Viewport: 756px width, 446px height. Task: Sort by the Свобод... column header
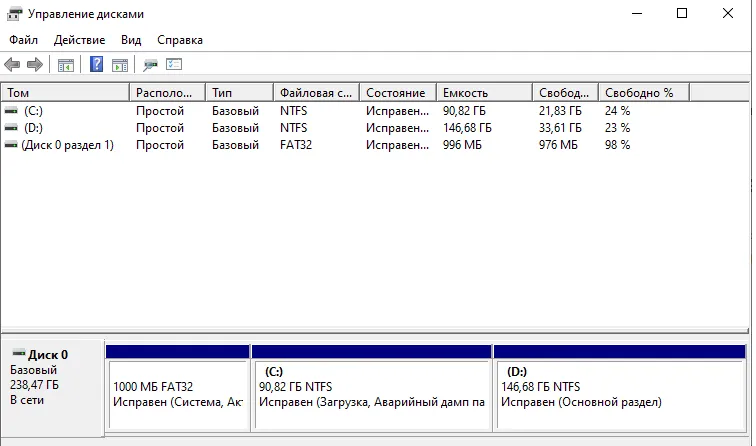click(x=566, y=93)
